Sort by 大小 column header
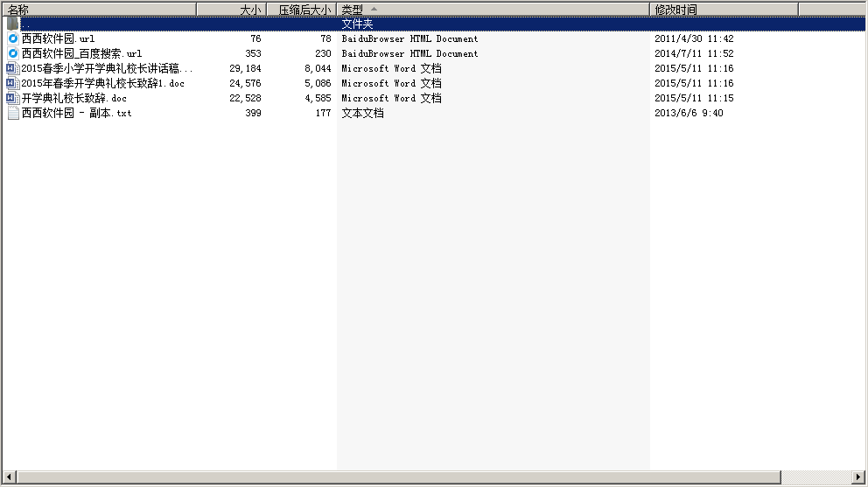 [232, 10]
